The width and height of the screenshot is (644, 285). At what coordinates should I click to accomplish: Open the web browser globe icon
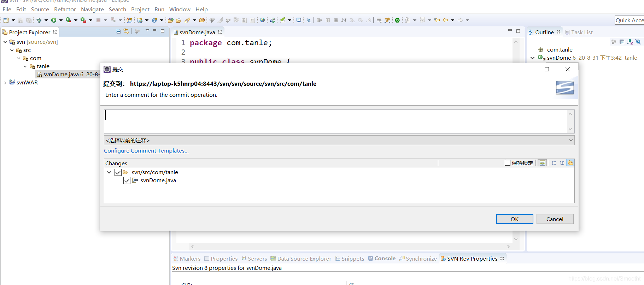(262, 20)
